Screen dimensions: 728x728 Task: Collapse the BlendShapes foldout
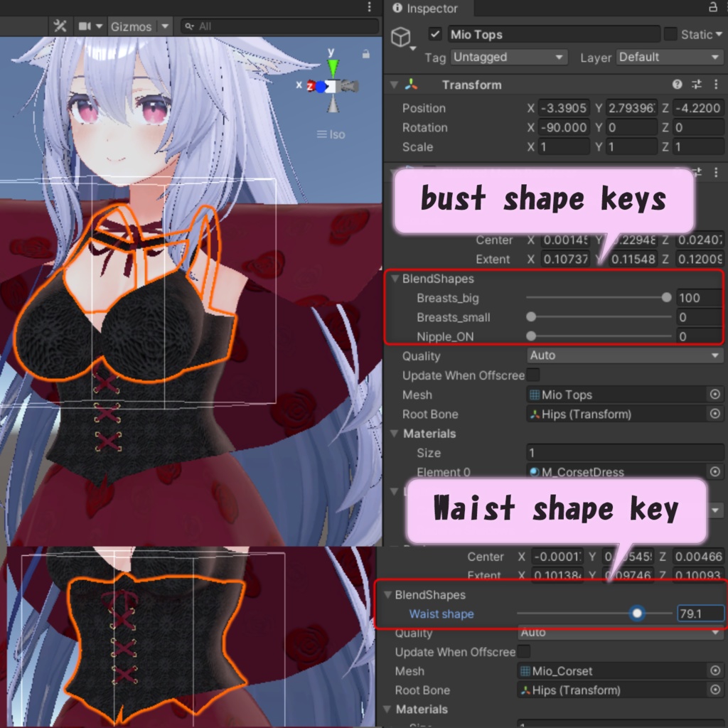[x=395, y=279]
